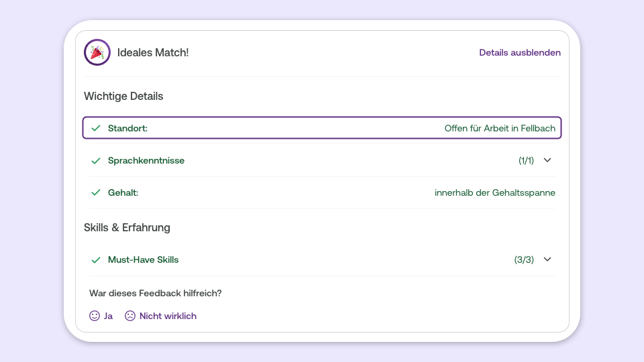
Task: Click the green checkmark beside Standort
Action: click(96, 128)
